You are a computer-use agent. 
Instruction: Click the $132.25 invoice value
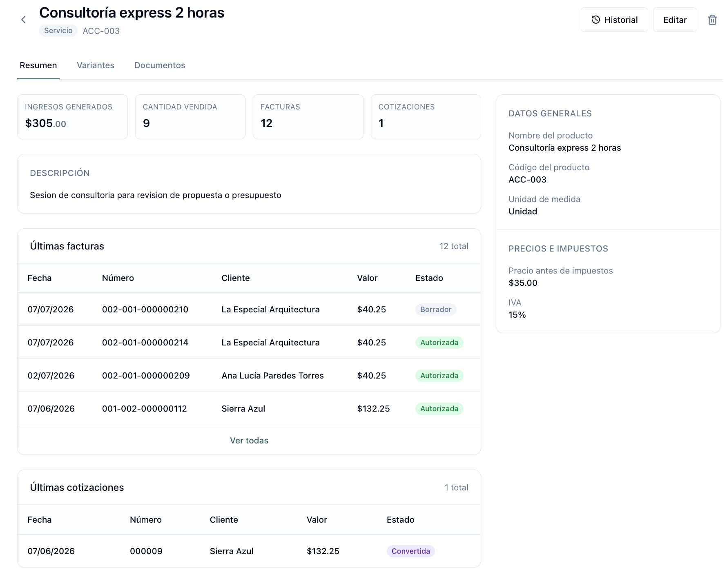coord(373,409)
